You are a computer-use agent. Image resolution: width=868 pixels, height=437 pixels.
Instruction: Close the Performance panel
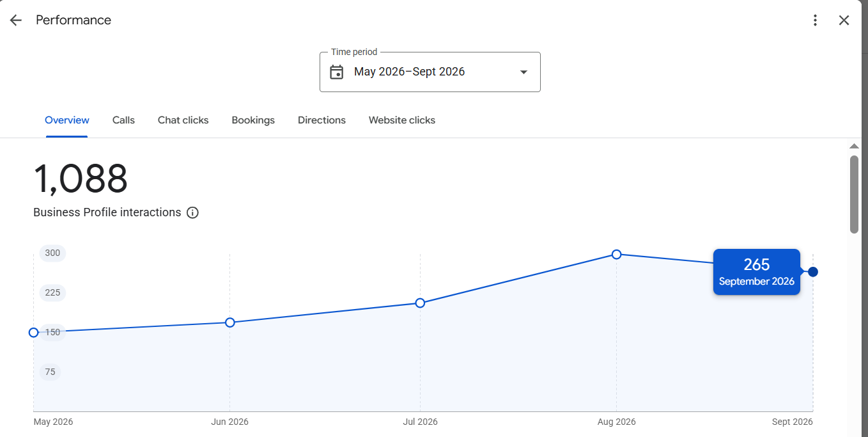(x=844, y=20)
